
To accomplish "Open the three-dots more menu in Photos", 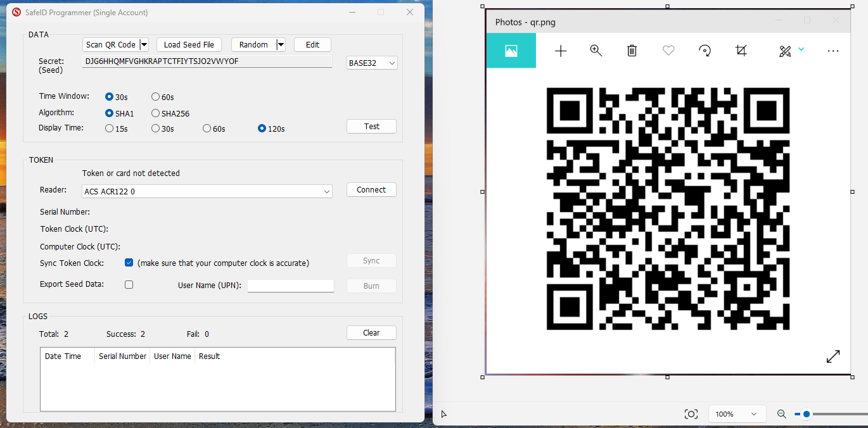I will tap(833, 51).
